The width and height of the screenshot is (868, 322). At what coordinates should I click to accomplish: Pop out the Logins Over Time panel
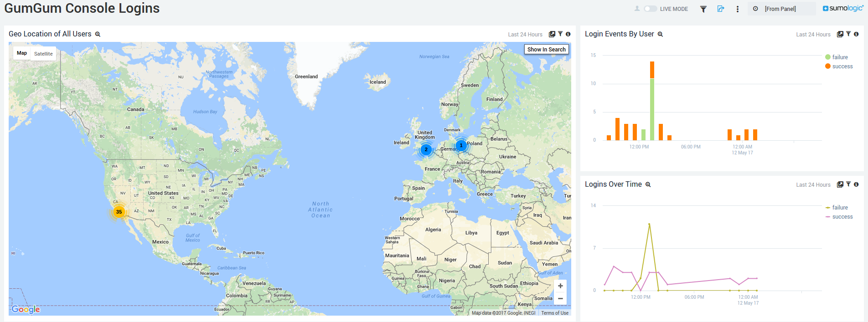coord(840,184)
